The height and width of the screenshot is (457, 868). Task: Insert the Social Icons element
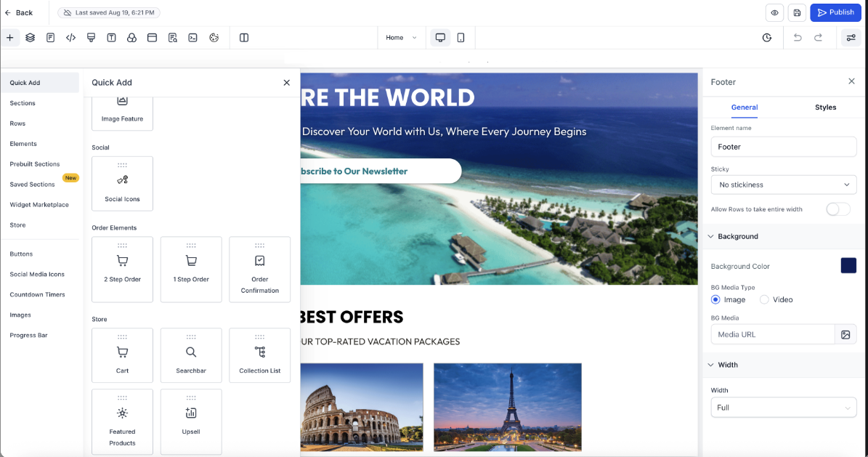click(122, 183)
